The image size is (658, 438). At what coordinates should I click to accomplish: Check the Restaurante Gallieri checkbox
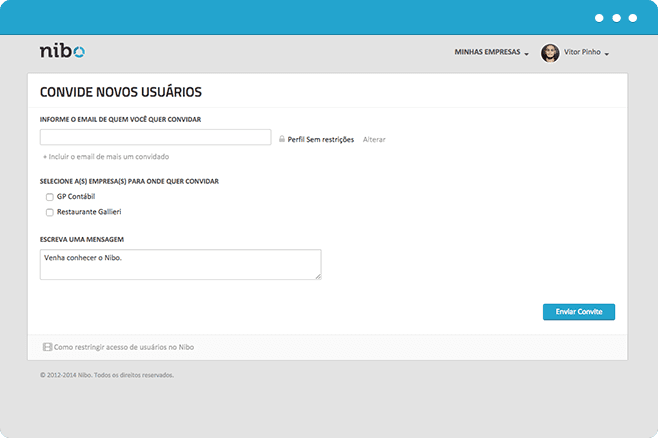(x=50, y=212)
